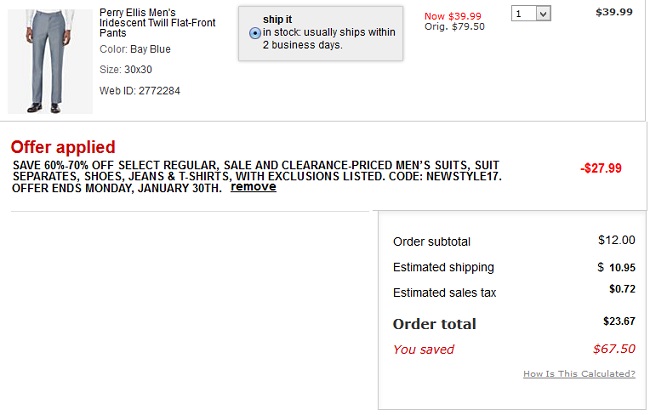Click the remove link for the offer
Viewport: 650px width, 415px height.
(x=253, y=187)
